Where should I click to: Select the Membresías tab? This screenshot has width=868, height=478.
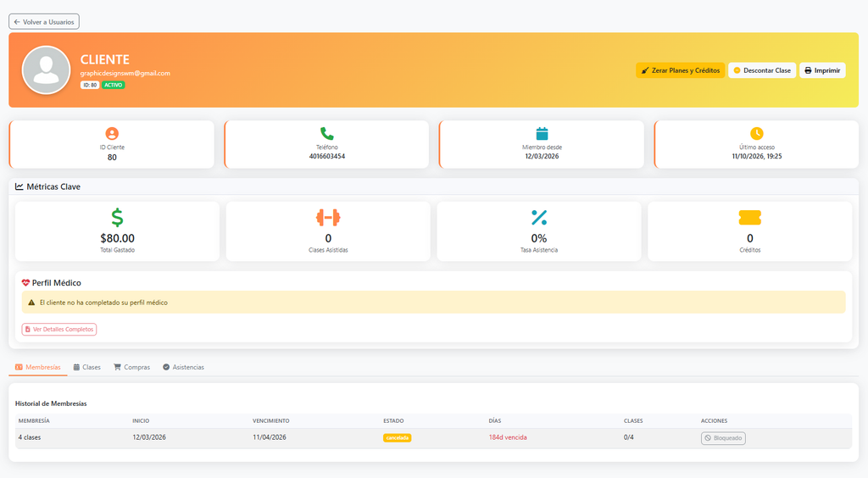[37, 367]
